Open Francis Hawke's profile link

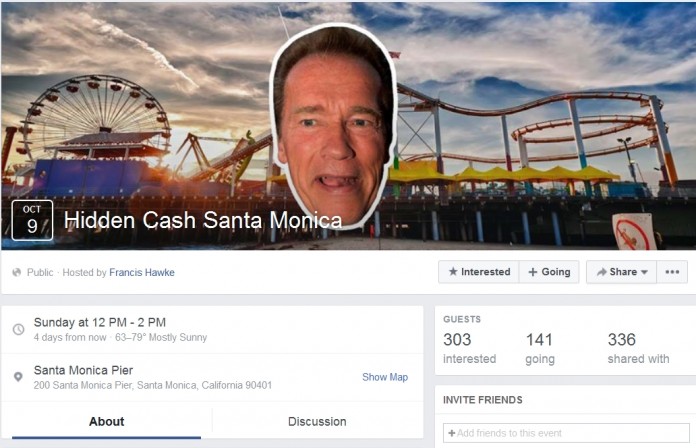pos(142,272)
